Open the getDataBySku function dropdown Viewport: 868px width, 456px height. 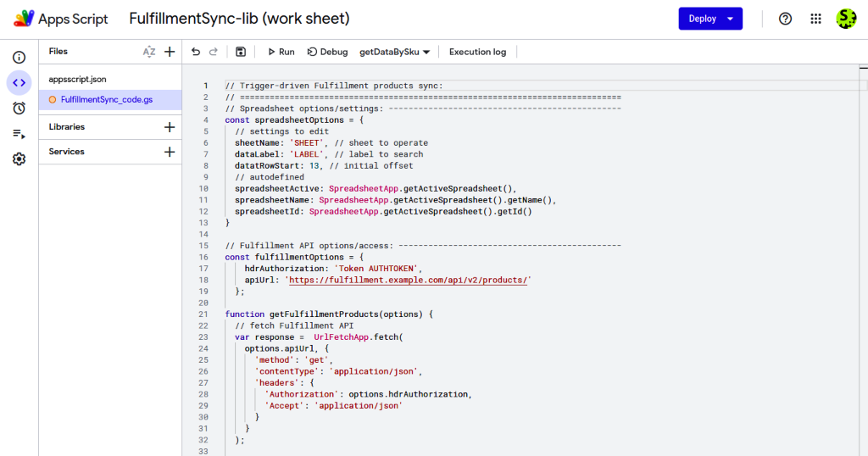(395, 52)
